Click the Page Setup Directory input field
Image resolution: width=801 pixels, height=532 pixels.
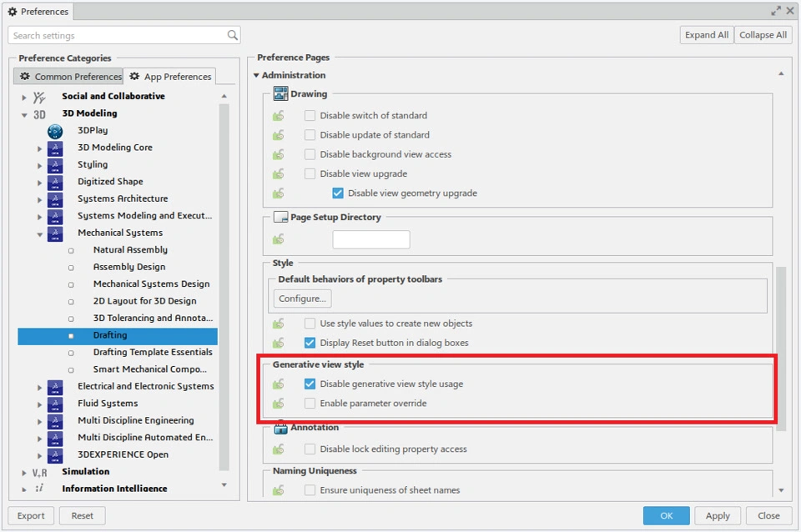371,240
